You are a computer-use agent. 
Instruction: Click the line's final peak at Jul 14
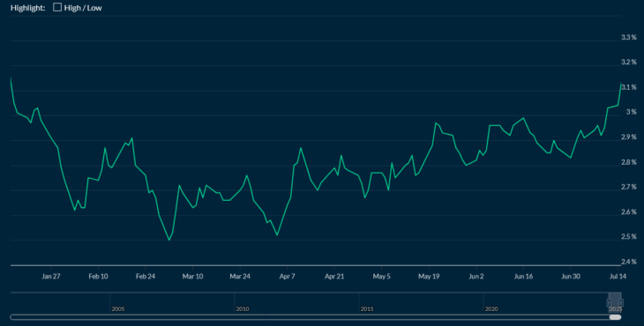[x=621, y=83]
